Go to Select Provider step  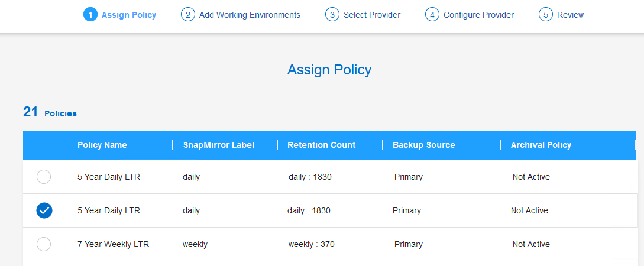point(371,15)
